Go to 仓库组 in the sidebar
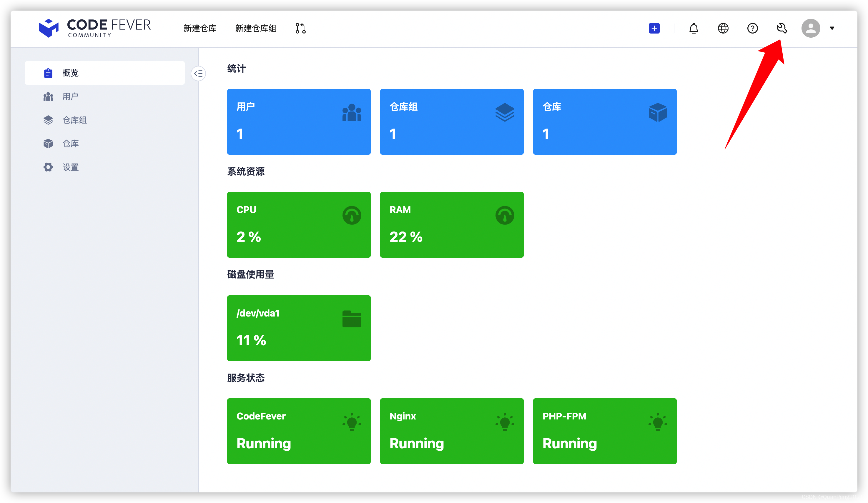Screen dimensions: 868x503 click(74, 120)
